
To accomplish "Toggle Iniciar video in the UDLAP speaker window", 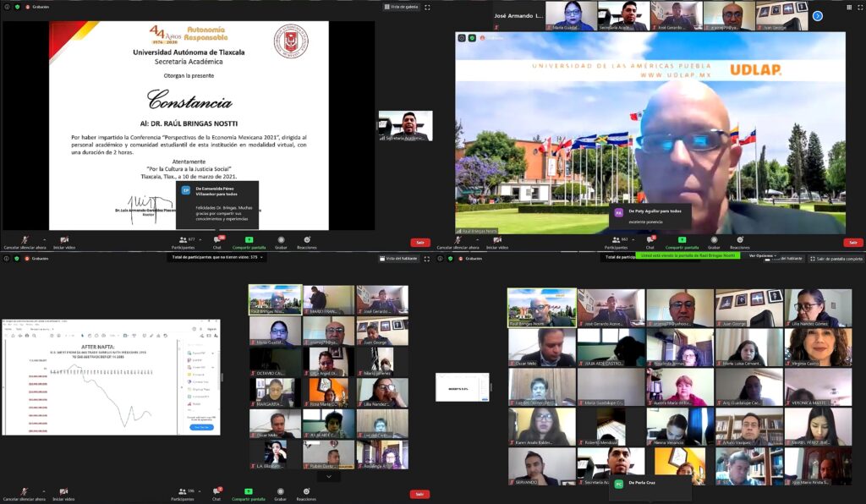I will click(x=498, y=240).
